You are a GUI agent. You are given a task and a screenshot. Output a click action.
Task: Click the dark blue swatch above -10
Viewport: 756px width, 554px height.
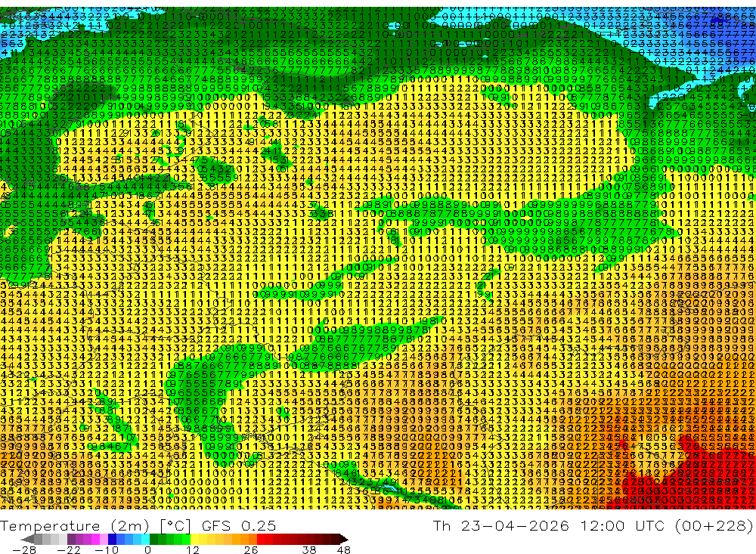[112, 539]
